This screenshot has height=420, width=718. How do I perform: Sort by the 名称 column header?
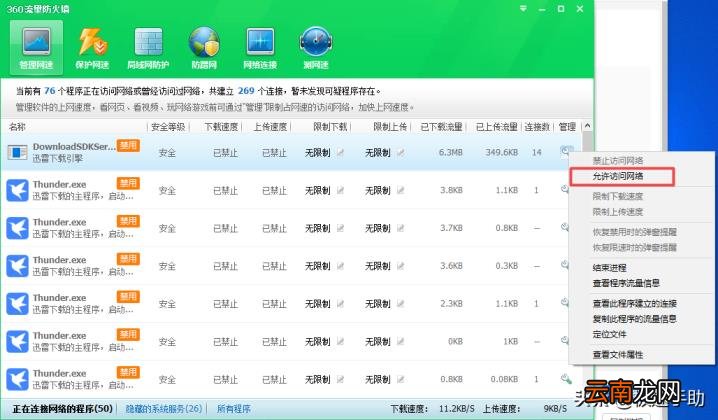tap(17, 127)
